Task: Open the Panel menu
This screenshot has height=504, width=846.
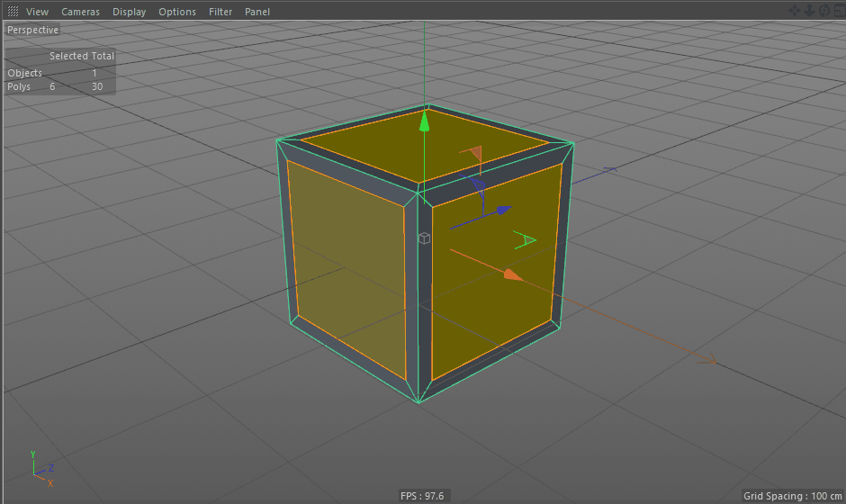Action: point(256,12)
